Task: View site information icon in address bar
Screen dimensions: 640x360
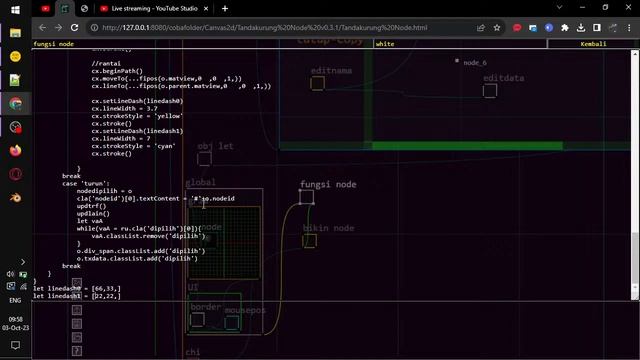Action: [x=94, y=28]
